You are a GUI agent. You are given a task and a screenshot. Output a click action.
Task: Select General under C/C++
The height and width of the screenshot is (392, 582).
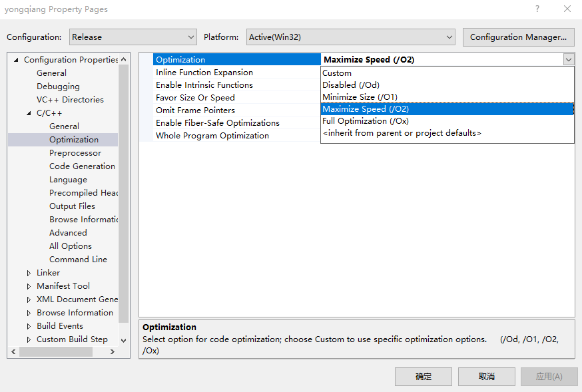(x=64, y=126)
